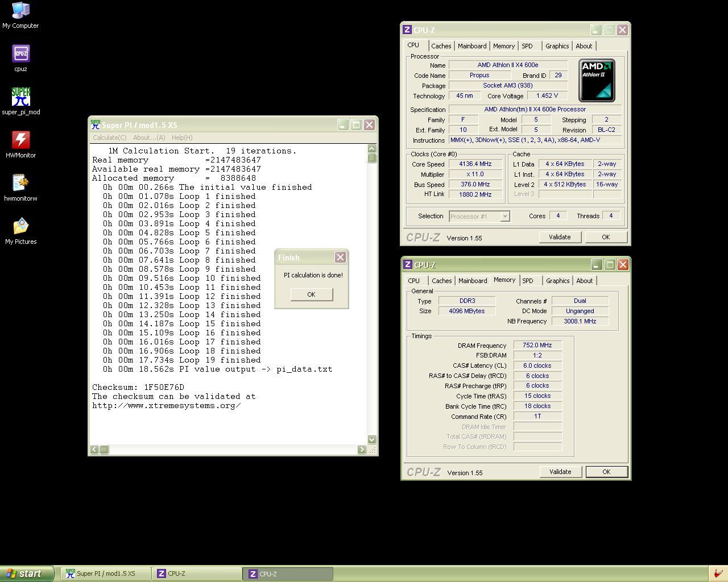The image size is (728, 582).
Task: Click memory Size value 4096 MBytes
Action: tap(467, 311)
